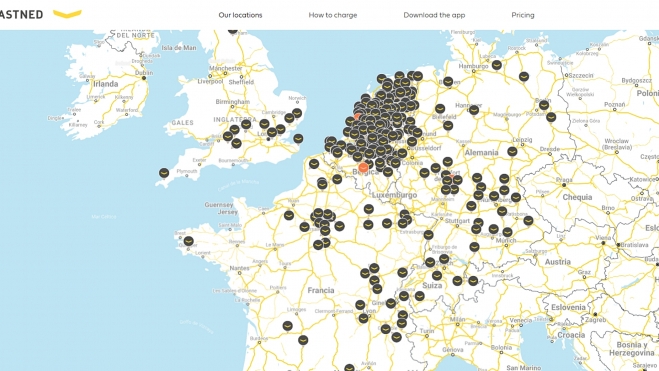659x371 pixels.
Task: Click the Irlanda country label
Action: click(105, 84)
